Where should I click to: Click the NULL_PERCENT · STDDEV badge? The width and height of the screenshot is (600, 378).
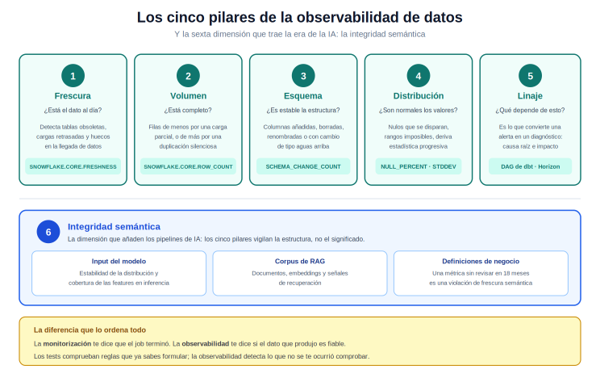(x=418, y=166)
